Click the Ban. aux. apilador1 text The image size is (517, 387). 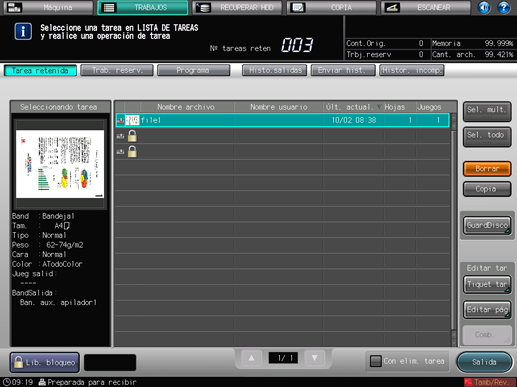(58, 303)
